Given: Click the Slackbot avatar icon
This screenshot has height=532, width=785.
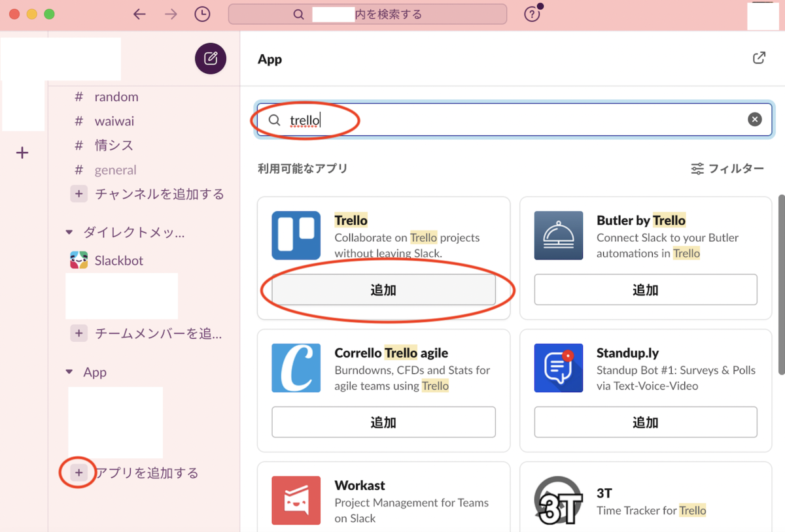Looking at the screenshot, I should coord(78,259).
